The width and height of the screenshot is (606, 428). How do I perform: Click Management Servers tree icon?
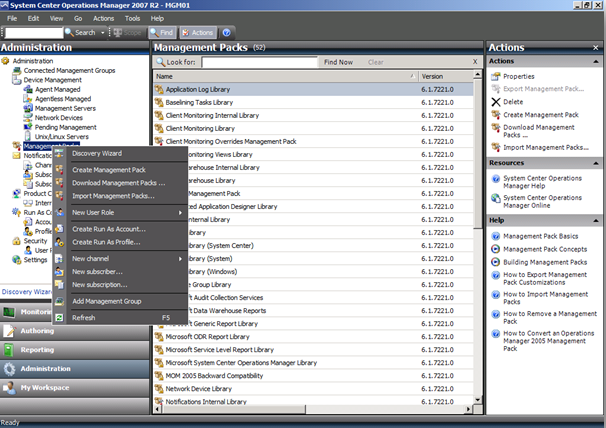28,108
